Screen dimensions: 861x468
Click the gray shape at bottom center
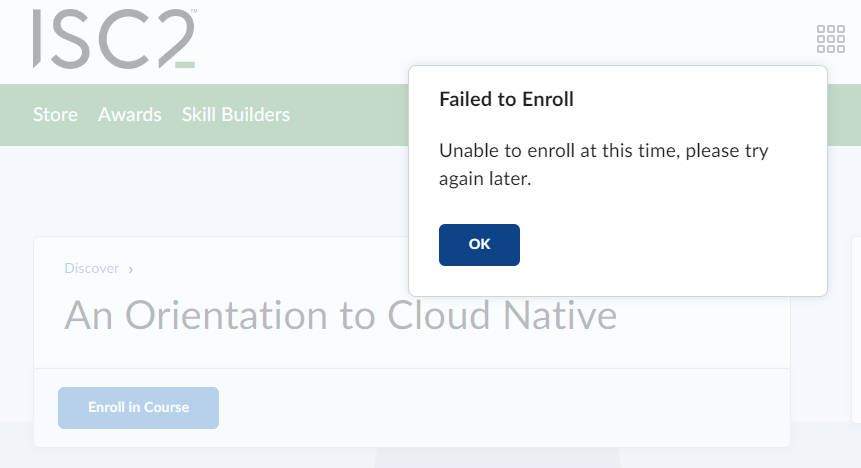click(497, 459)
